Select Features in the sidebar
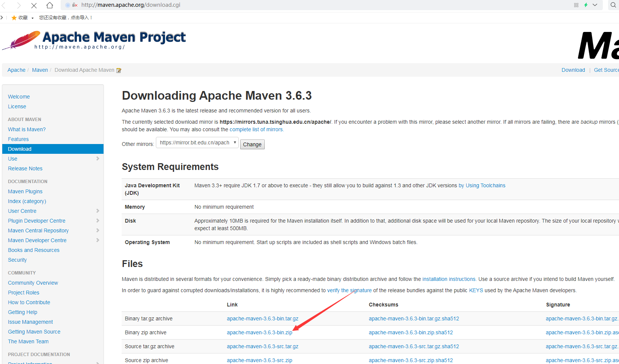619x364 pixels. tap(18, 139)
